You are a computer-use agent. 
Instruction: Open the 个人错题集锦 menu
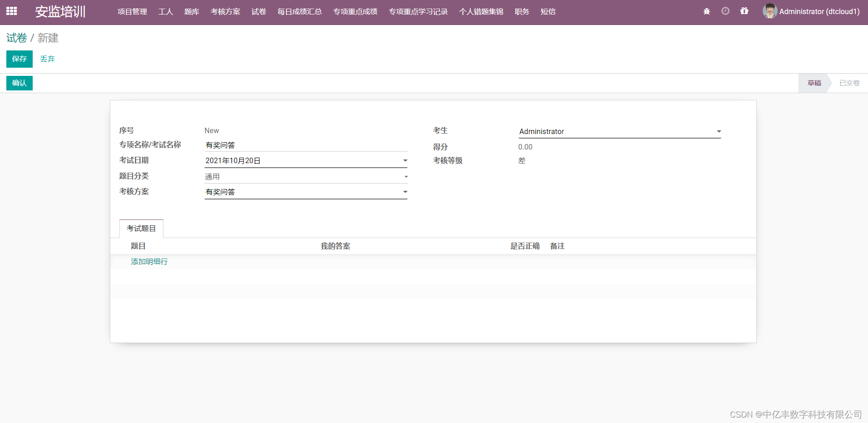(481, 11)
